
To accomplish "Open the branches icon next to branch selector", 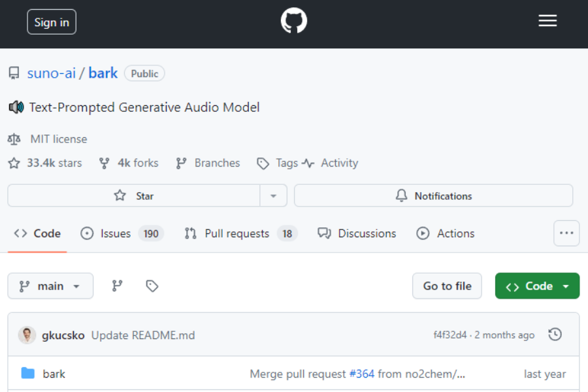I will [117, 286].
